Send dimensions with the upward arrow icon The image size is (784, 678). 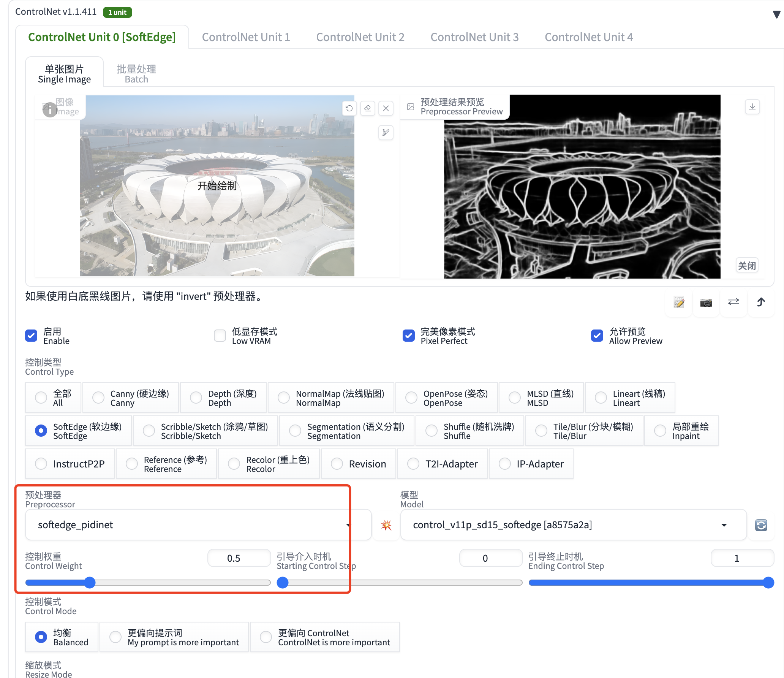(761, 302)
